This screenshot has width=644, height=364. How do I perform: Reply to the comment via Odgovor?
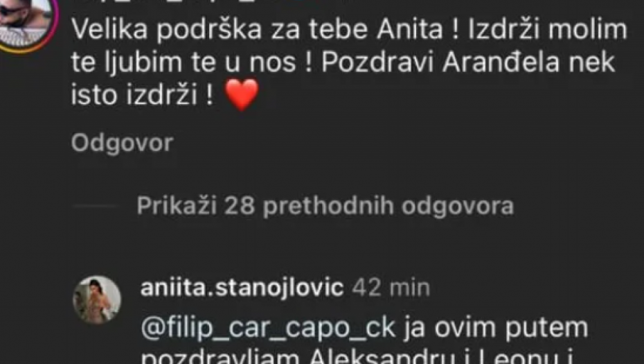(x=122, y=143)
